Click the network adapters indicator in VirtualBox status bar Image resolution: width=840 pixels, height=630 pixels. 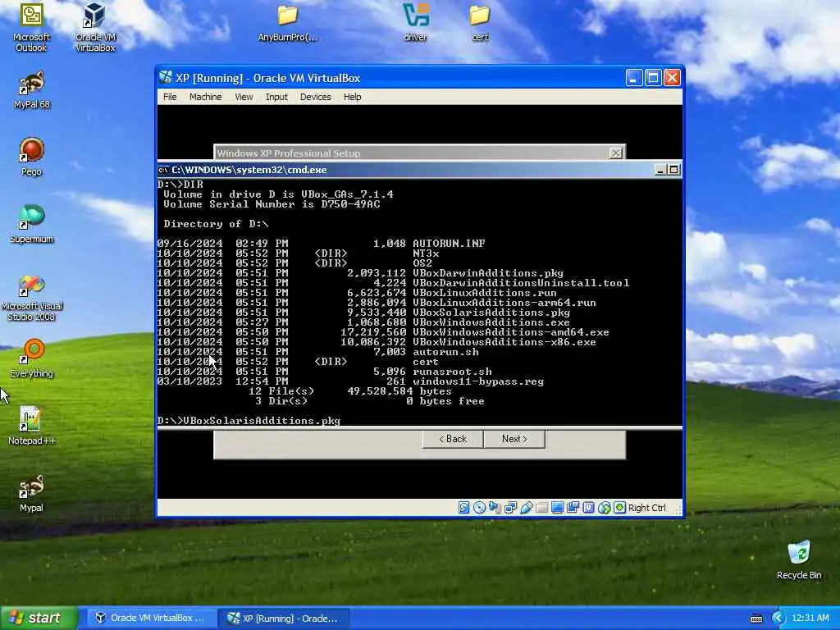[510, 507]
